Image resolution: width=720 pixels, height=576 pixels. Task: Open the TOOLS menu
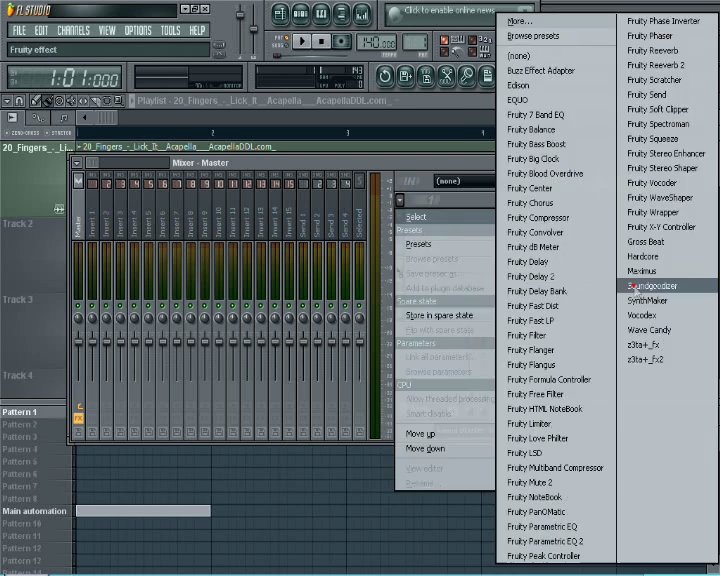coord(170,31)
